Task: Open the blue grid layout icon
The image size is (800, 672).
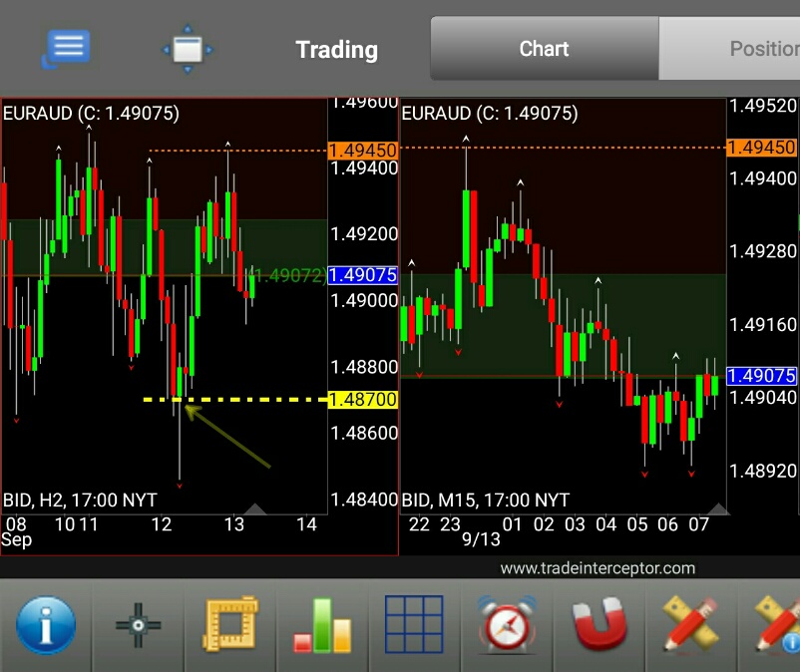Action: [414, 624]
